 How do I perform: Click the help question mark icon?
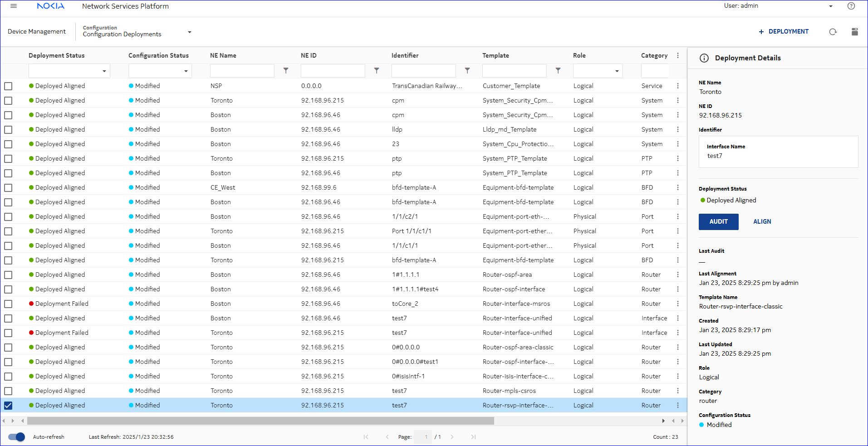pyautogui.click(x=851, y=6)
